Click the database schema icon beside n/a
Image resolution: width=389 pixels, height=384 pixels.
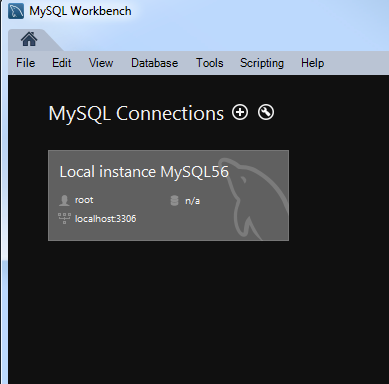tap(174, 201)
